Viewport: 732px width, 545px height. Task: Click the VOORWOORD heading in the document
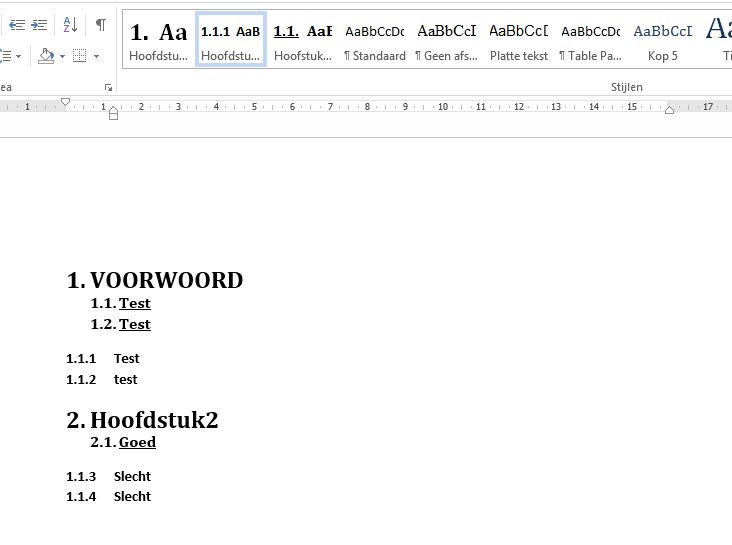click(166, 281)
